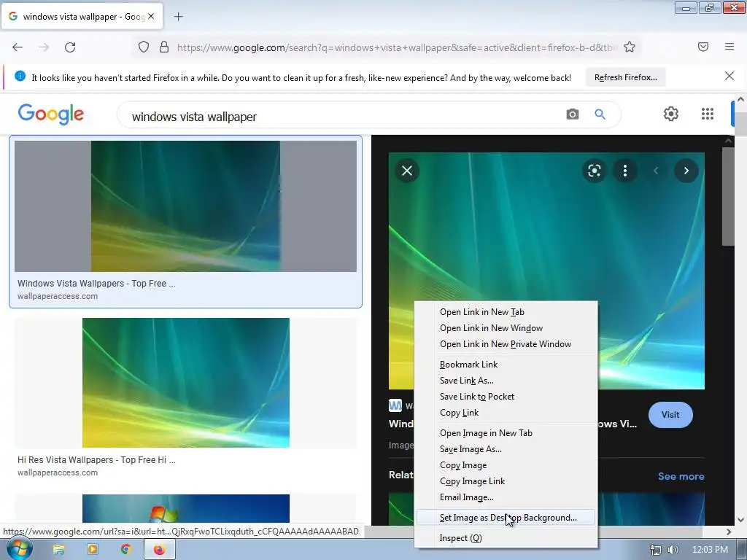Search by image using camera icon

click(572, 114)
